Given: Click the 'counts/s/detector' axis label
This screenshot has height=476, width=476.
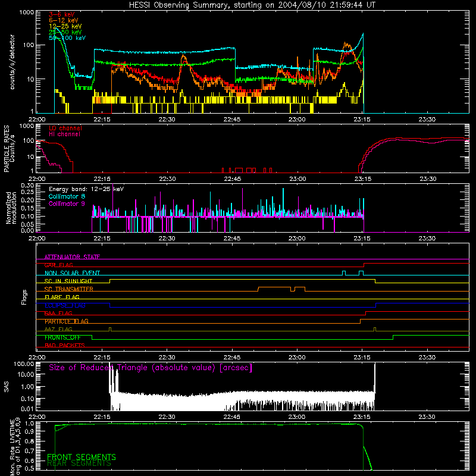Looking at the screenshot, I should pos(12,62).
